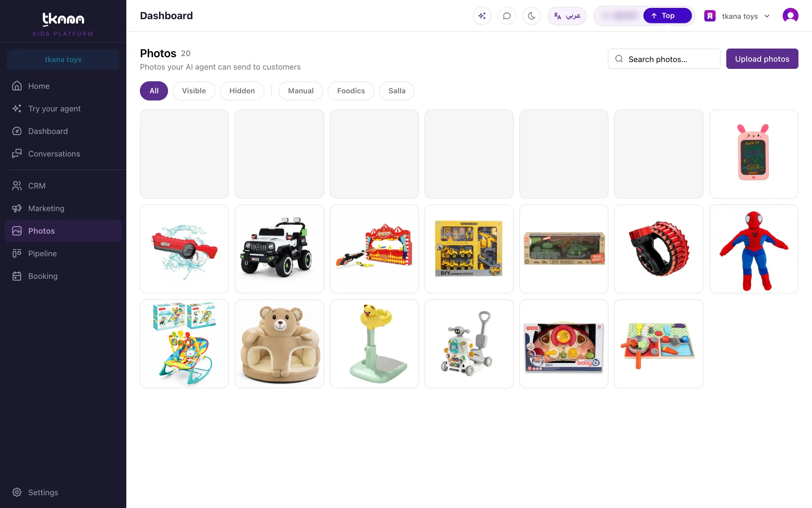Open the wooden kitchen puzzle photo
The width and height of the screenshot is (812, 508).
tap(659, 344)
